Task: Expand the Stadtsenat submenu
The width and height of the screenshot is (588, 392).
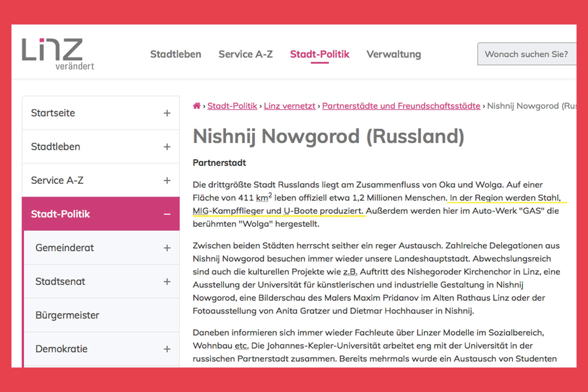Action: pyautogui.click(x=167, y=282)
